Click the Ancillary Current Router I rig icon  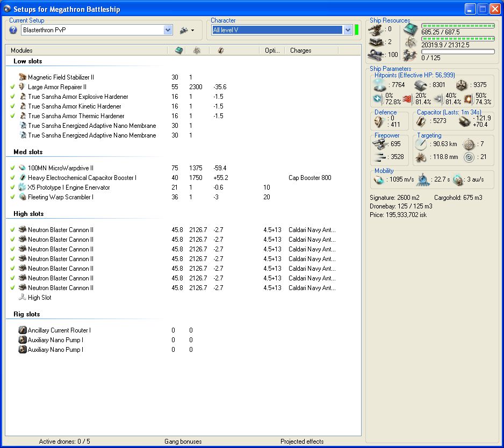[22, 330]
